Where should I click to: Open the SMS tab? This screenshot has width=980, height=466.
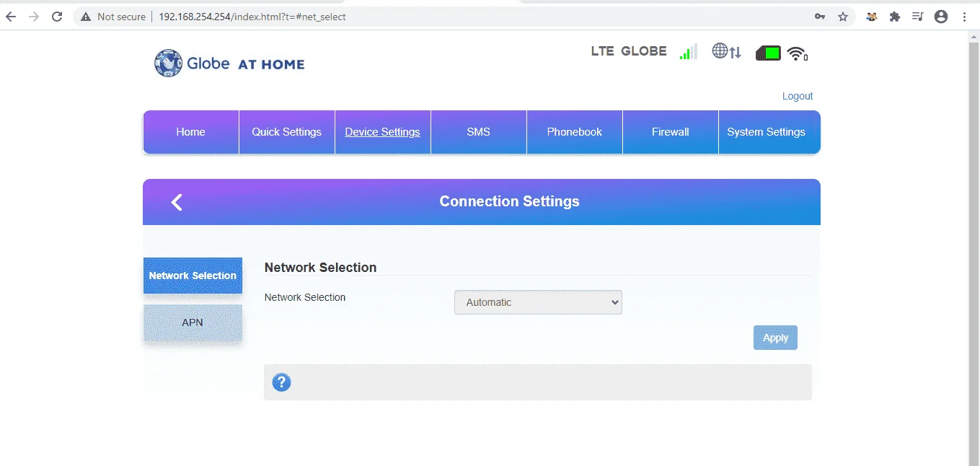click(479, 132)
